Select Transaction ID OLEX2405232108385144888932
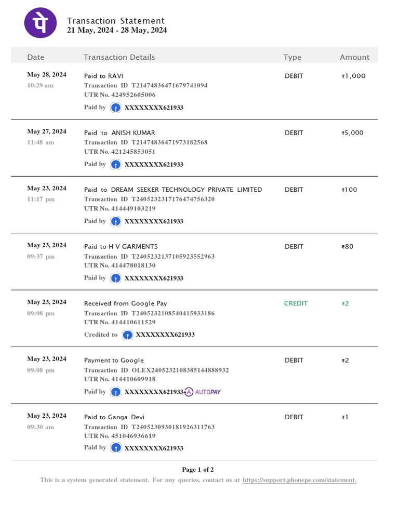This screenshot has width=399, height=532. pyautogui.click(x=156, y=370)
